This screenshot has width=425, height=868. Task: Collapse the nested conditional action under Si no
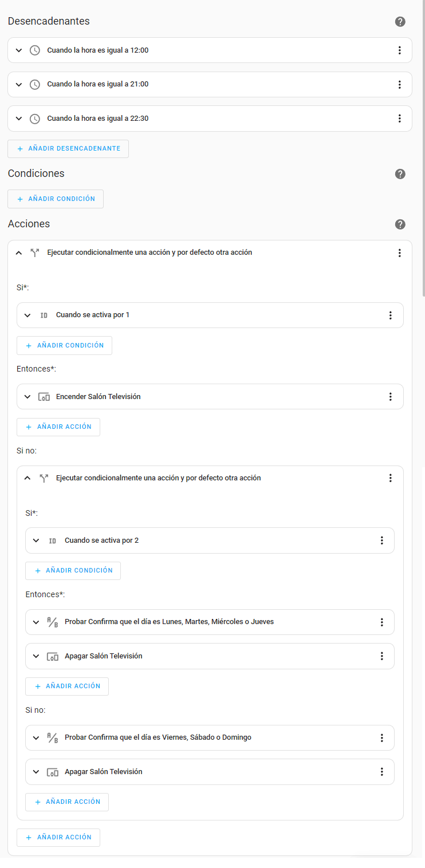click(x=27, y=478)
